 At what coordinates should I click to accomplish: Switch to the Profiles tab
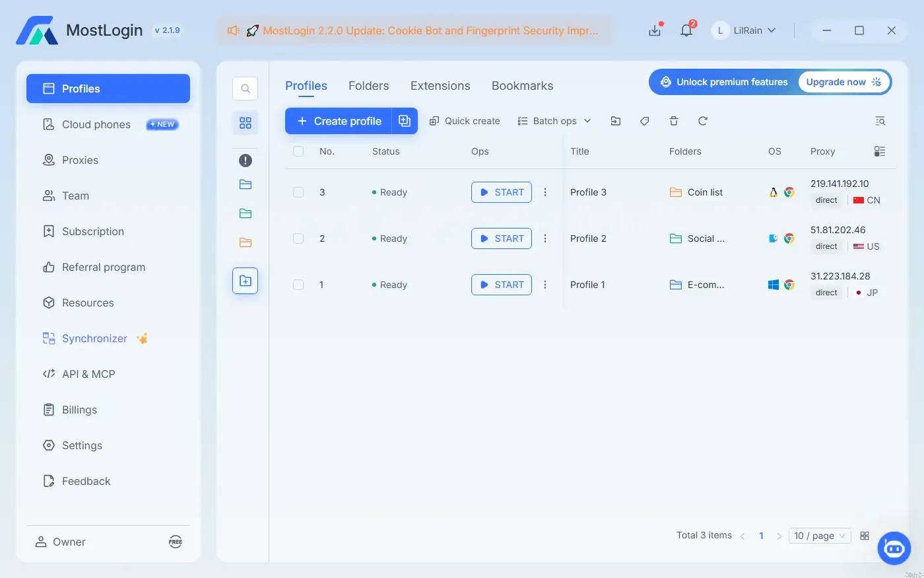[306, 86]
